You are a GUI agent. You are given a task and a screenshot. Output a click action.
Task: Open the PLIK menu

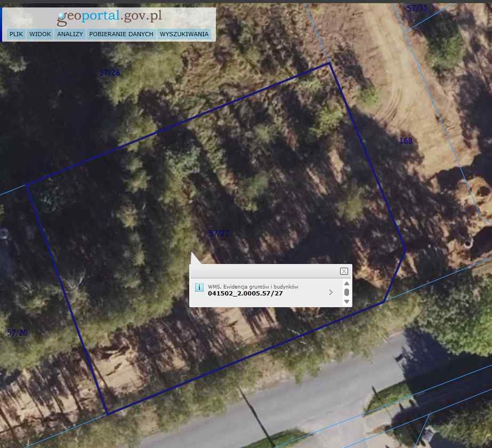[17, 34]
